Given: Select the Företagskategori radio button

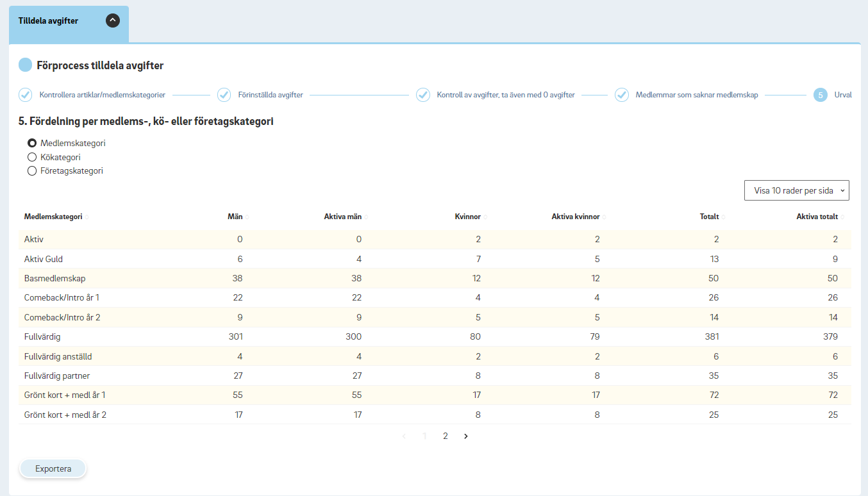Looking at the screenshot, I should (32, 171).
